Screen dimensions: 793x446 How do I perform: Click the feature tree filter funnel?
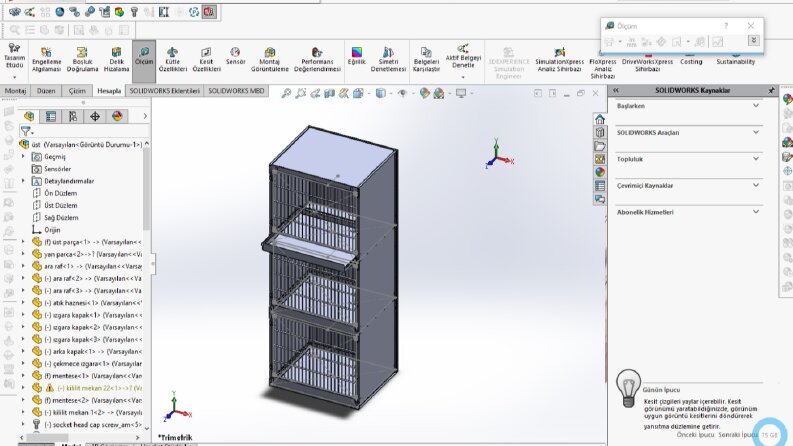point(26,131)
